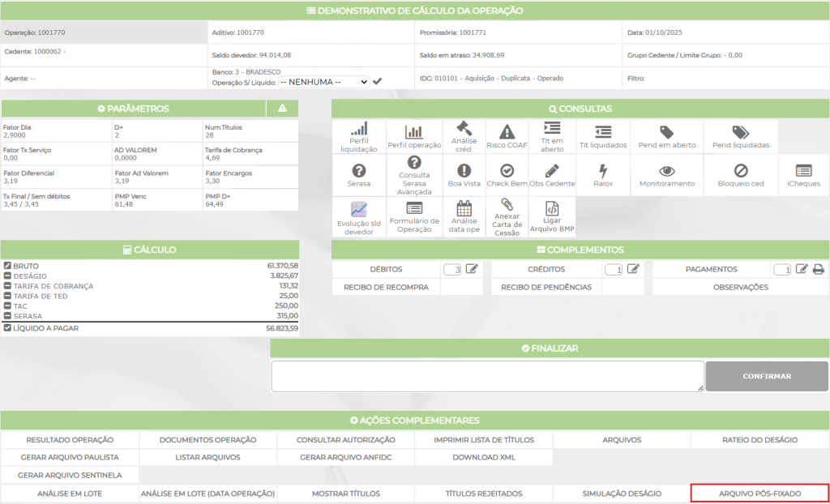The width and height of the screenshot is (830, 504).
Task: Toggle the LÍQUIDO A PAGAR checkbox
Action: click(7, 329)
